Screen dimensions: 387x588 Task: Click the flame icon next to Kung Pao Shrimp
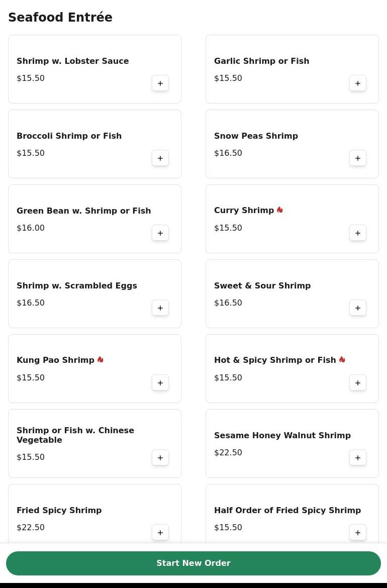point(101,360)
